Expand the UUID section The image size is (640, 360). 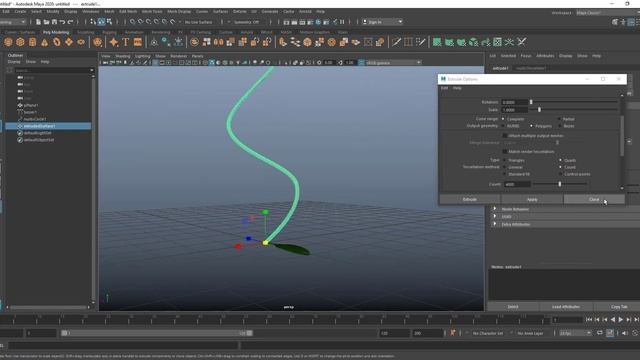[x=495, y=217]
